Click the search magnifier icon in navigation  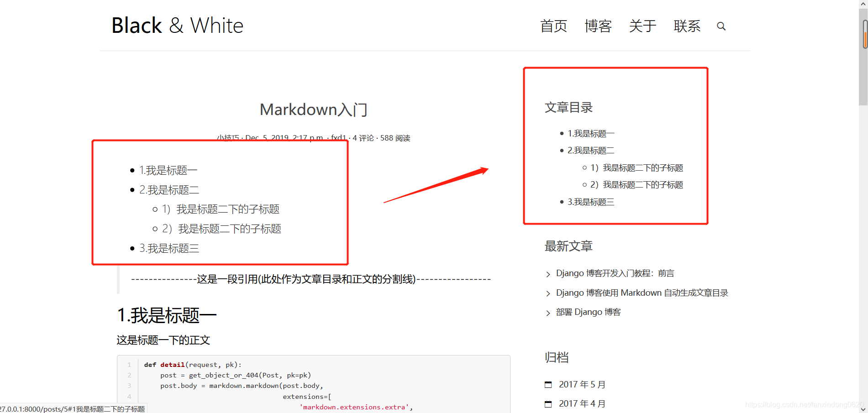tap(721, 26)
